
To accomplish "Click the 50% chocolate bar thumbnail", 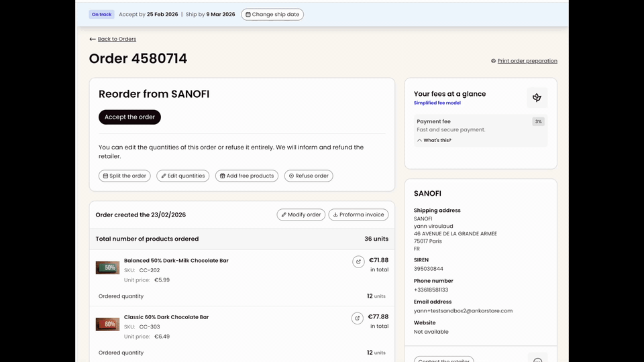I will pos(107,267).
